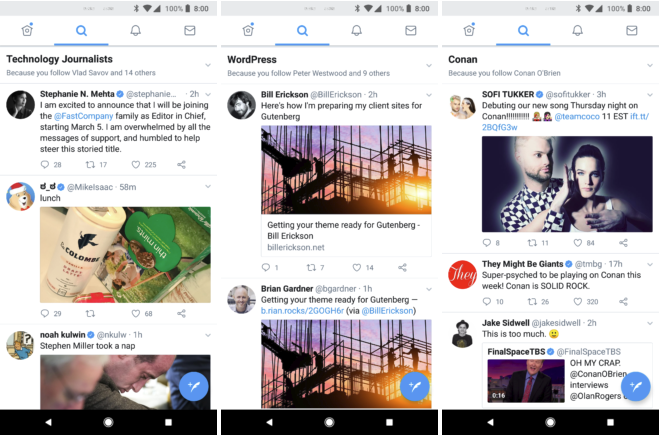Like They Might Be Giants tweet, 320 likes
The image size is (659, 435).
tap(577, 301)
